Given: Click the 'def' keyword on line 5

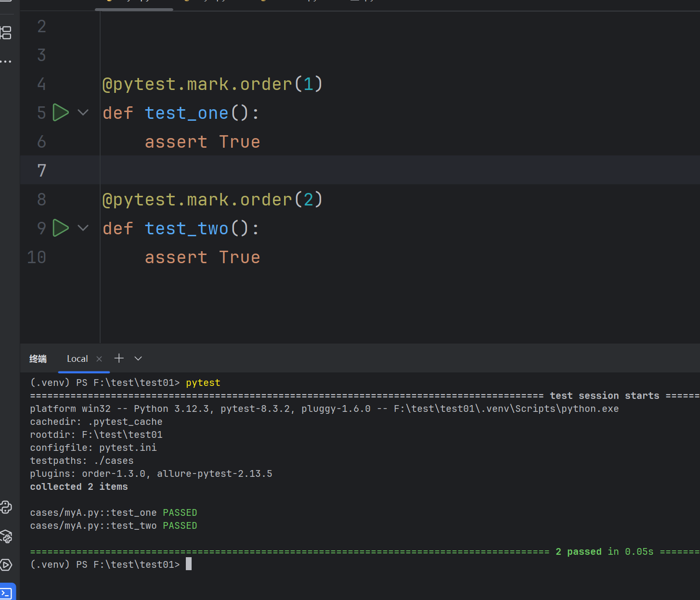Looking at the screenshot, I should click(x=117, y=113).
